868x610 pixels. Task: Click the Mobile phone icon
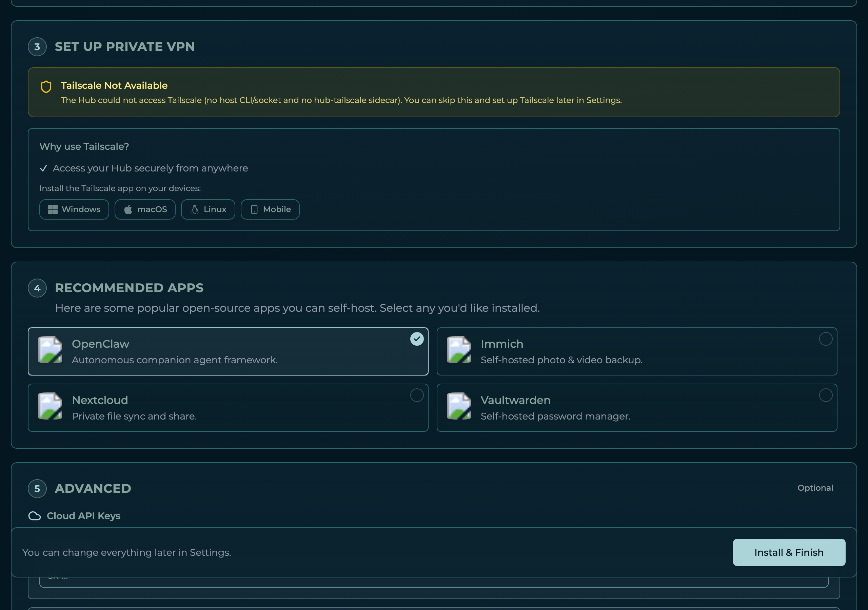click(254, 209)
